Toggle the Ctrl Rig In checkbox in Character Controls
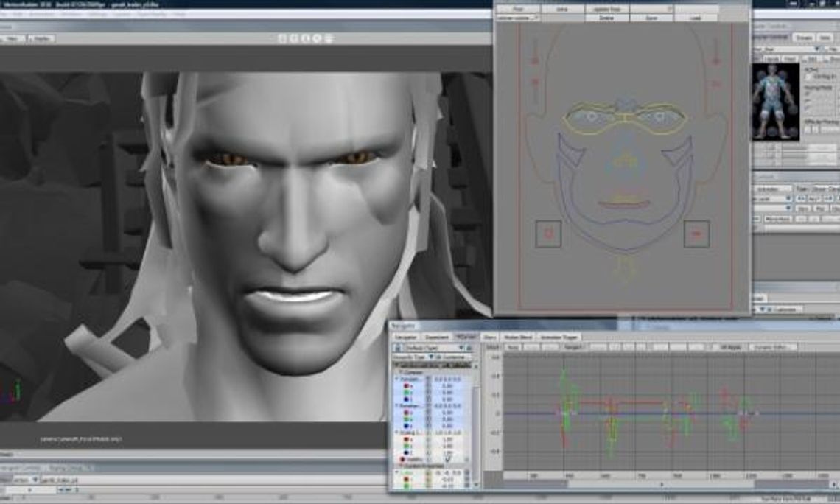This screenshot has height=504, width=840. tap(808, 76)
